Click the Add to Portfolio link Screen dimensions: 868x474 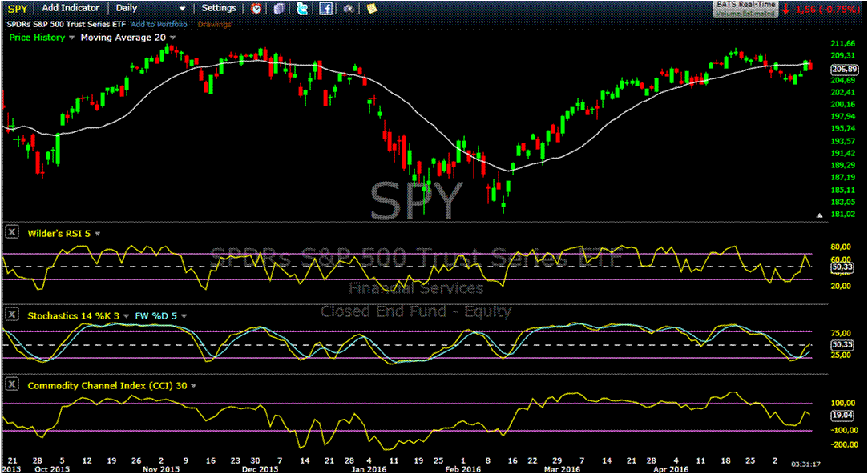tap(159, 24)
